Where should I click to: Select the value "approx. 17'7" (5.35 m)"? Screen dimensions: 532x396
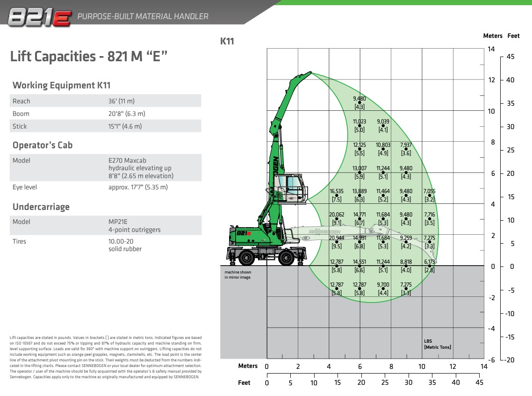pyautogui.click(x=138, y=187)
